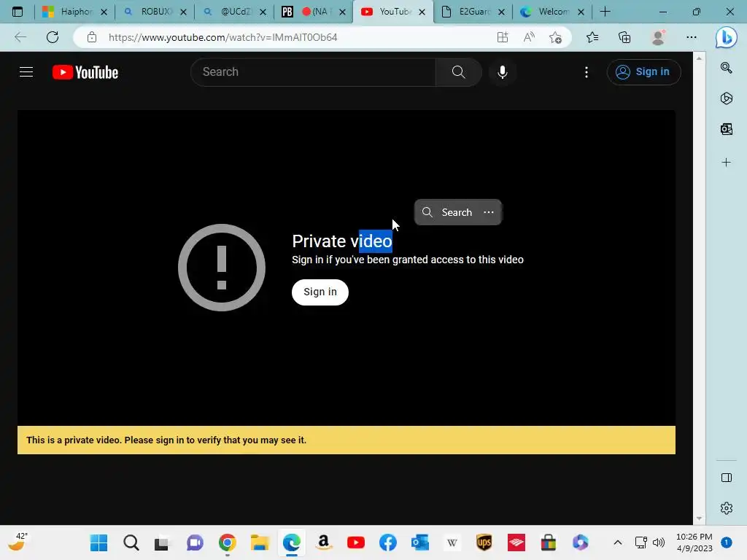Open more options in selection popup

pyautogui.click(x=489, y=212)
